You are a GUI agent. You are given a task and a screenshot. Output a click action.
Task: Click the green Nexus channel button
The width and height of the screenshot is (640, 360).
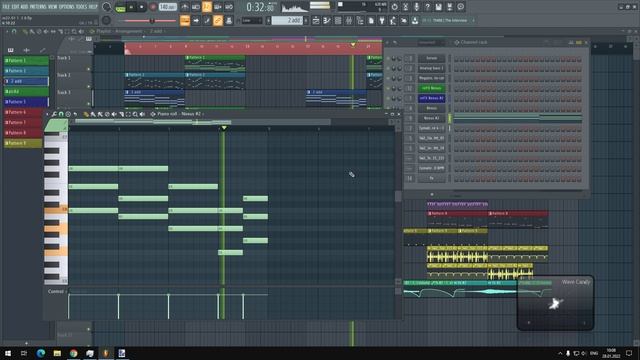pos(431,88)
